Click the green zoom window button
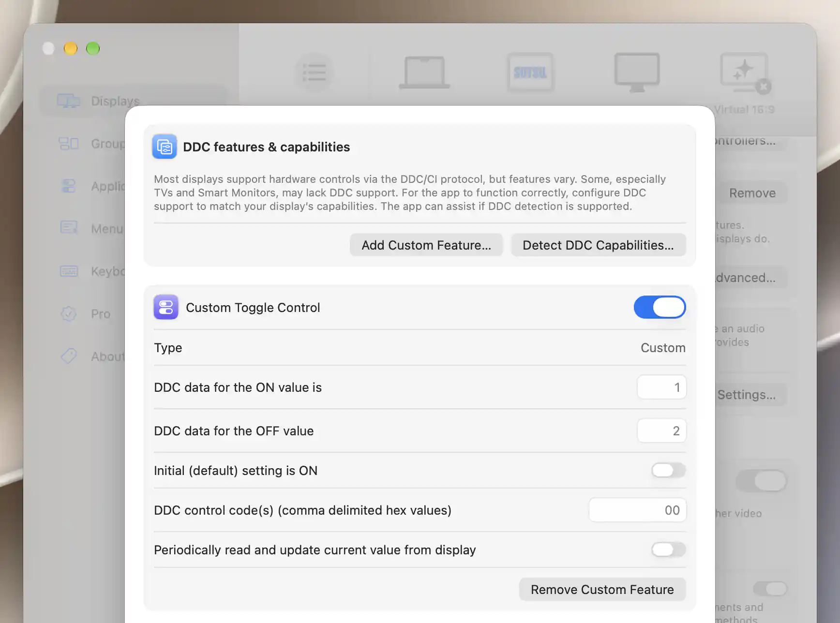Screen dimensions: 840x623 tap(93, 48)
